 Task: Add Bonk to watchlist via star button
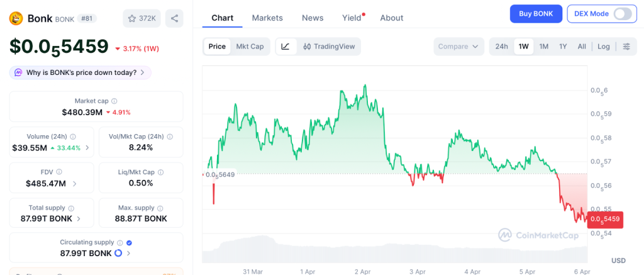tap(142, 18)
